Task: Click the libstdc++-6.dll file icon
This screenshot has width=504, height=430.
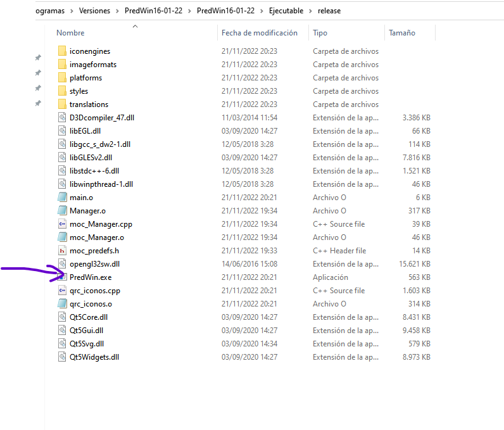Action: click(62, 170)
